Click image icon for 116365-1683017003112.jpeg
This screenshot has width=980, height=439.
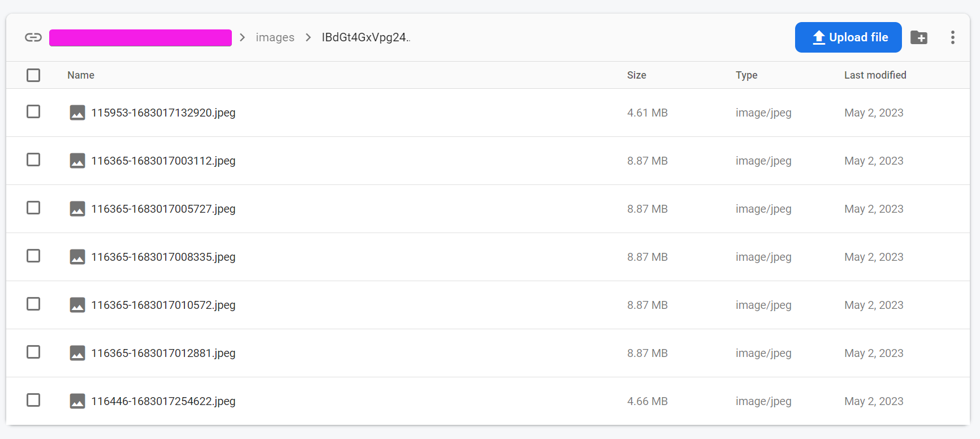(77, 161)
